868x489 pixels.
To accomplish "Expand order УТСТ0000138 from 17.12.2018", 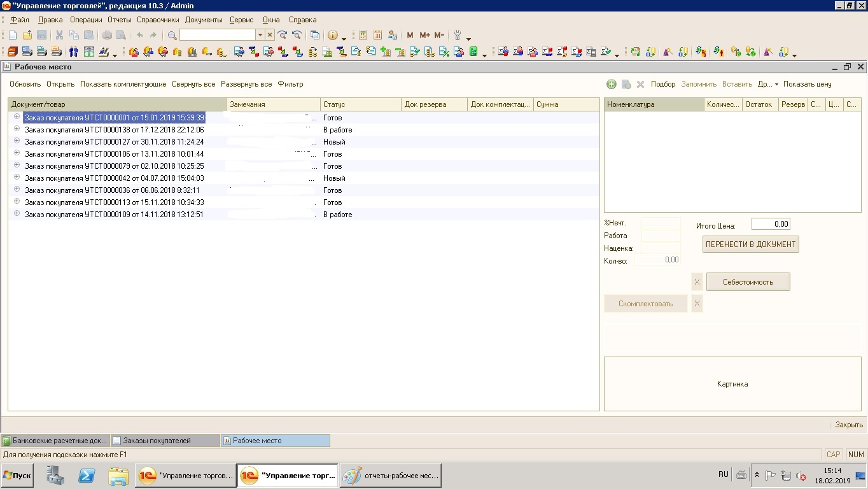I will (17, 129).
